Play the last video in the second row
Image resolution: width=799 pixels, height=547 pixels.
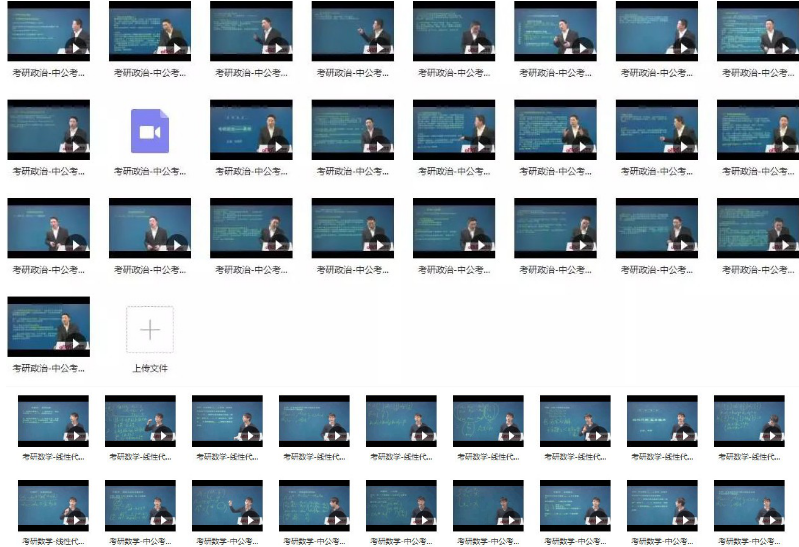[x=757, y=130]
